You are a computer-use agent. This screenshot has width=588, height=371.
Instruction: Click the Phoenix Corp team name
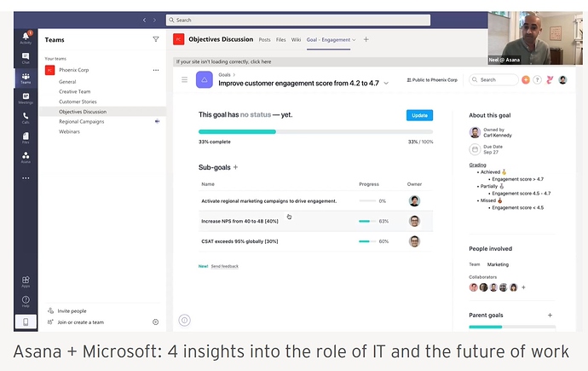point(74,70)
